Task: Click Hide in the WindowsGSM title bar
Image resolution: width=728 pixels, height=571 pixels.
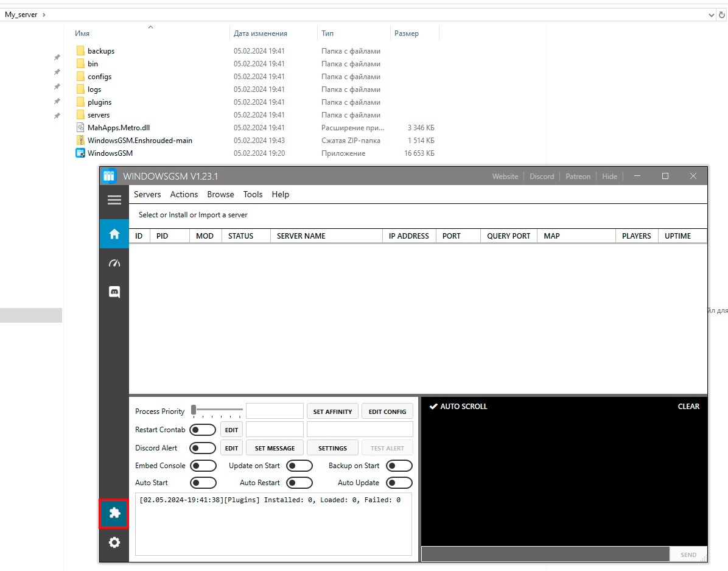Action: click(609, 177)
